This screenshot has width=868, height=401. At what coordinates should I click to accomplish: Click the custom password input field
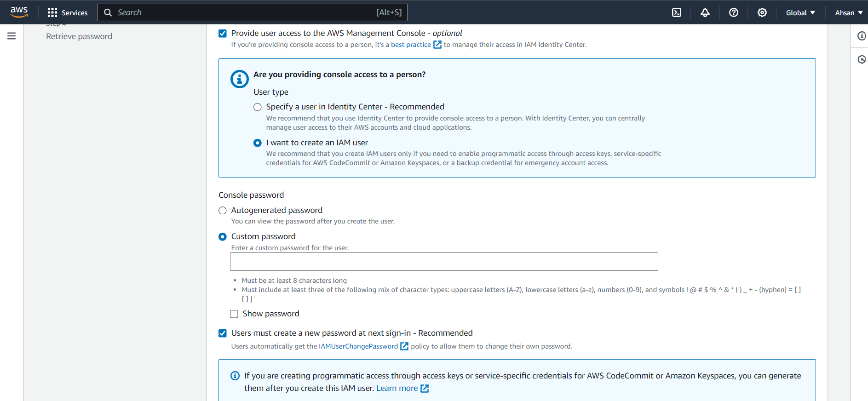[x=444, y=262]
